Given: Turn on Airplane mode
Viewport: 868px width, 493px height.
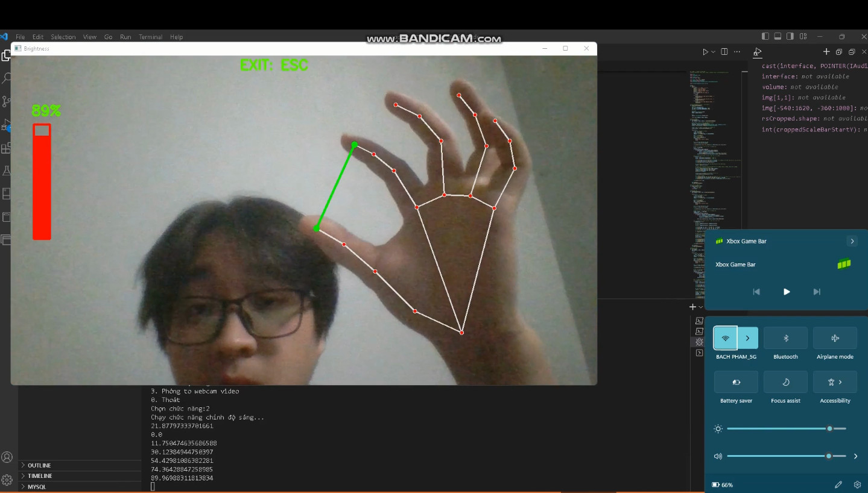Looking at the screenshot, I should tap(835, 338).
